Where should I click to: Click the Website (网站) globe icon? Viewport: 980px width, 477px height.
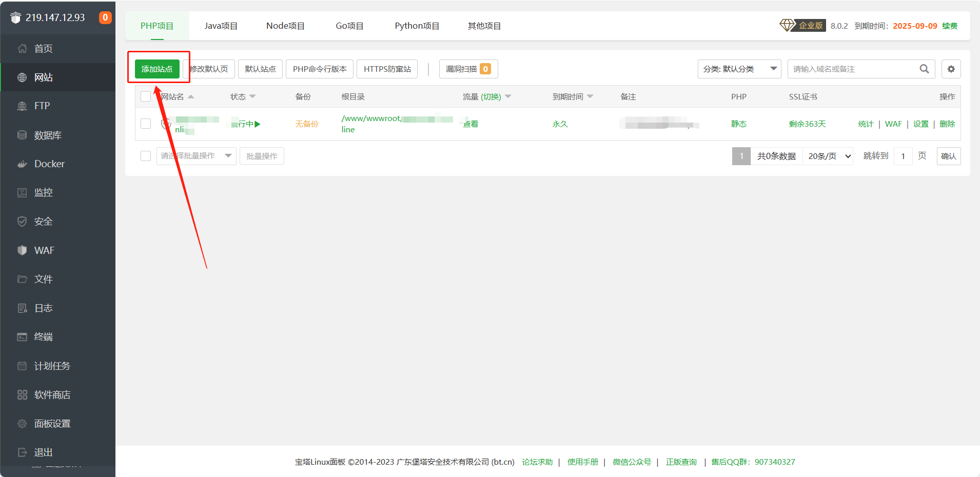pyautogui.click(x=22, y=77)
